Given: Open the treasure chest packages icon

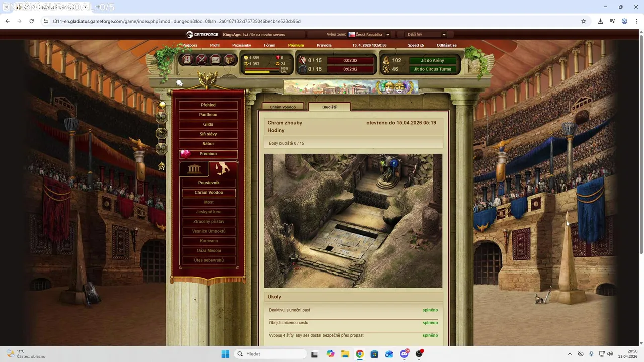Looking at the screenshot, I should pyautogui.click(x=229, y=60).
